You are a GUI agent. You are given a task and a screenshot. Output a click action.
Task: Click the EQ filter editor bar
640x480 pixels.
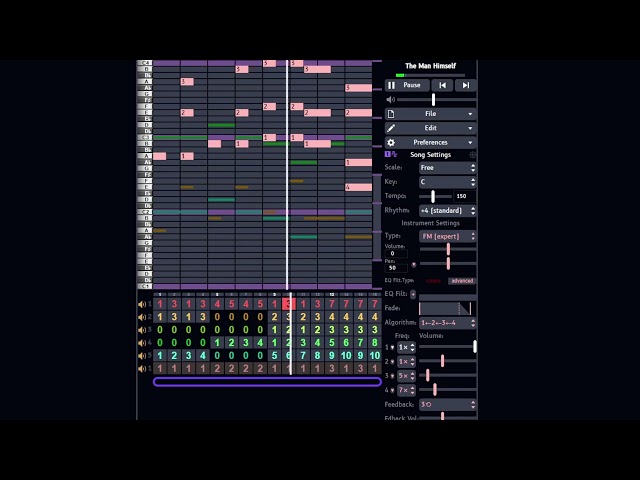pos(447,297)
